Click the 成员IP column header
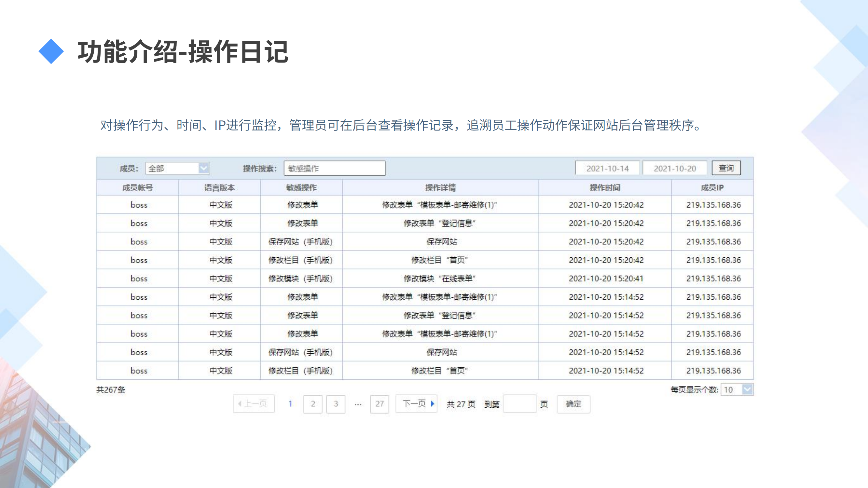The image size is (868, 488). [x=712, y=188]
